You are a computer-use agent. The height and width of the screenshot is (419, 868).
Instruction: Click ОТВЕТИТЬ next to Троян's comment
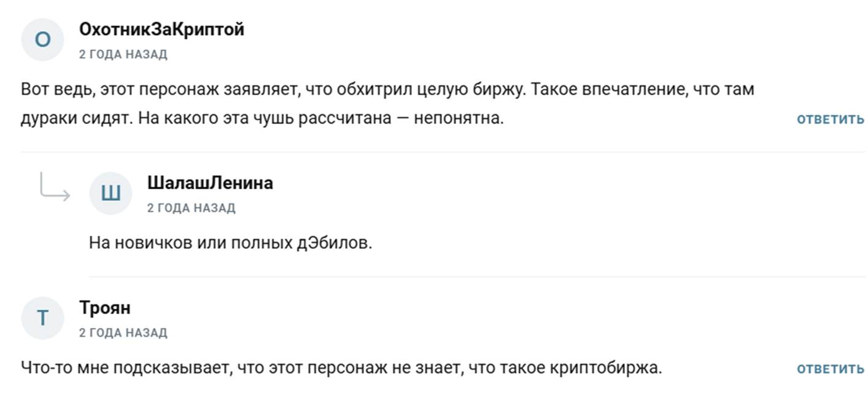point(831,369)
